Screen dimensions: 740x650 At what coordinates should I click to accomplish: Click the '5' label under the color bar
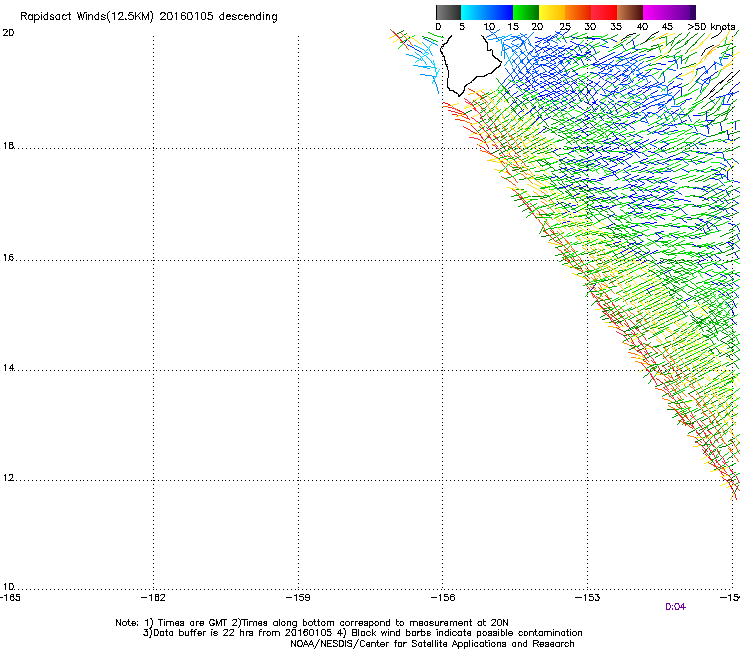(x=462, y=27)
